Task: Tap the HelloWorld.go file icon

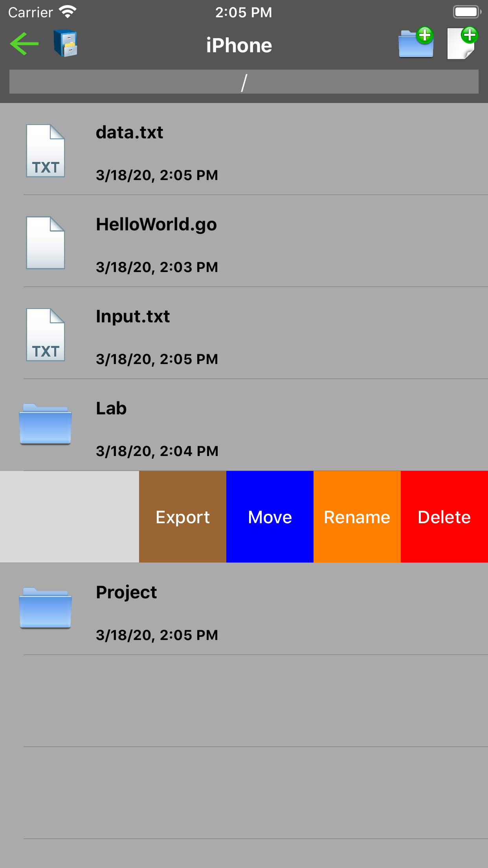Action: coord(46,243)
